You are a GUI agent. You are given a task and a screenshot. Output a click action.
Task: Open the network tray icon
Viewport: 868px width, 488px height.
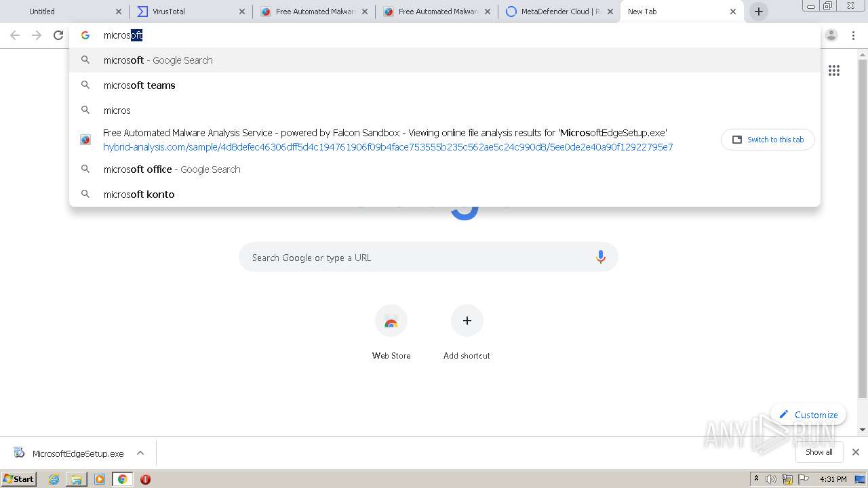point(787,479)
